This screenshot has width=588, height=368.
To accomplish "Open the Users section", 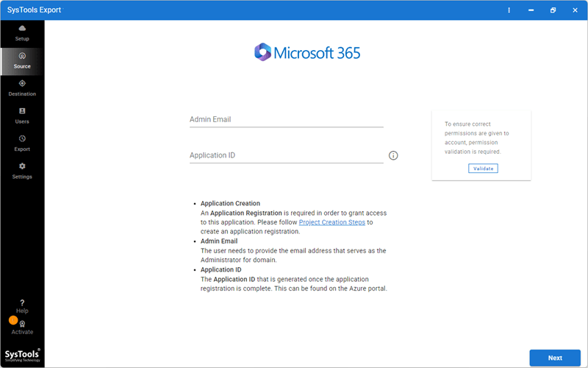I will click(x=22, y=116).
